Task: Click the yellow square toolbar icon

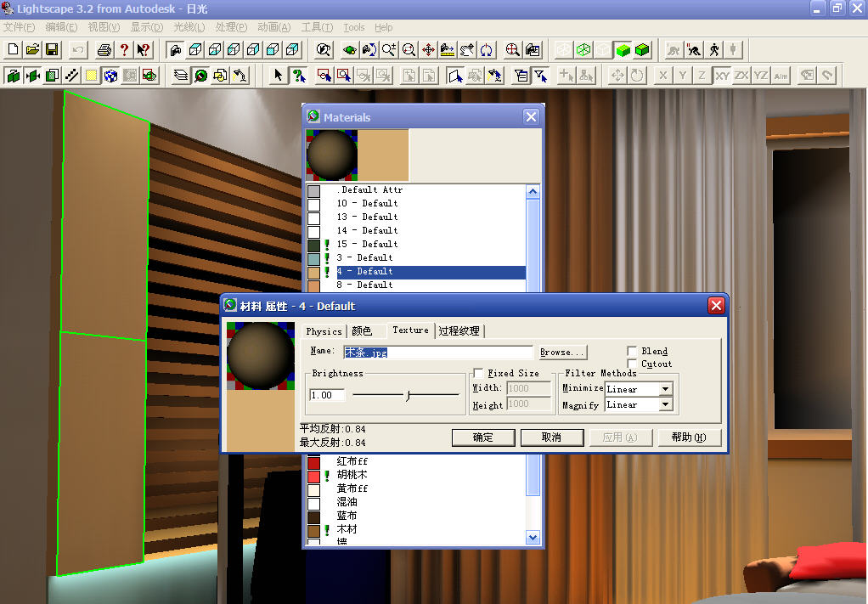Action: pyautogui.click(x=91, y=76)
